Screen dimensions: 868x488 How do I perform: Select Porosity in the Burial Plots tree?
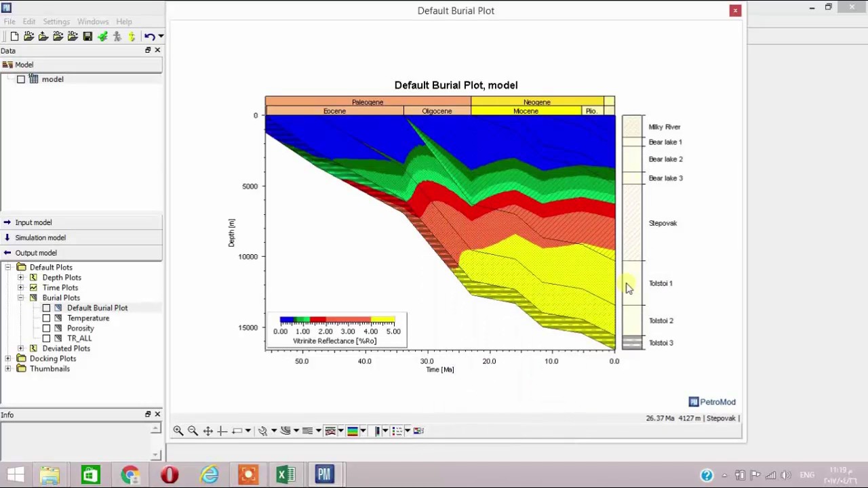[81, 328]
